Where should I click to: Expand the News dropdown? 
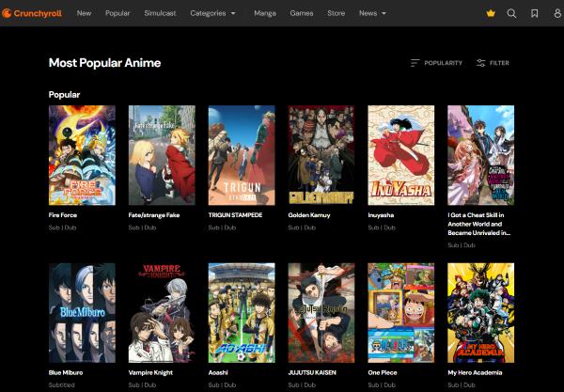372,13
